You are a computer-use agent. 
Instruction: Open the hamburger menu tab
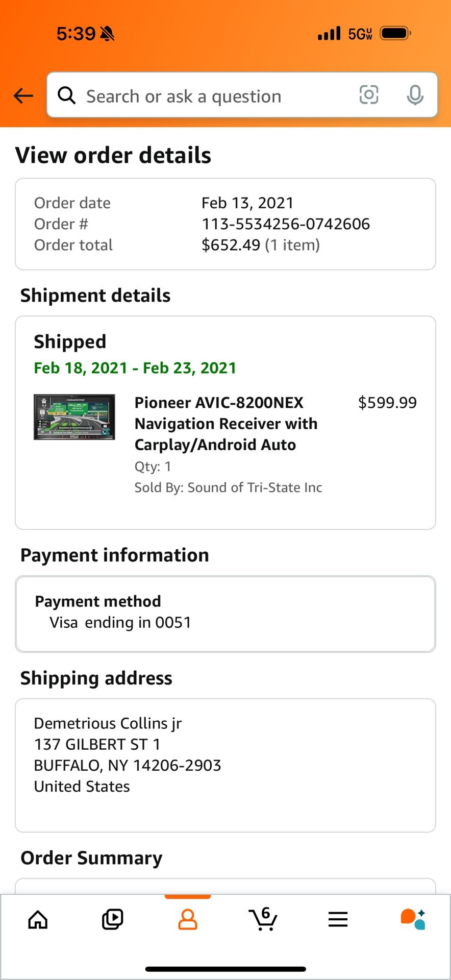(338, 919)
